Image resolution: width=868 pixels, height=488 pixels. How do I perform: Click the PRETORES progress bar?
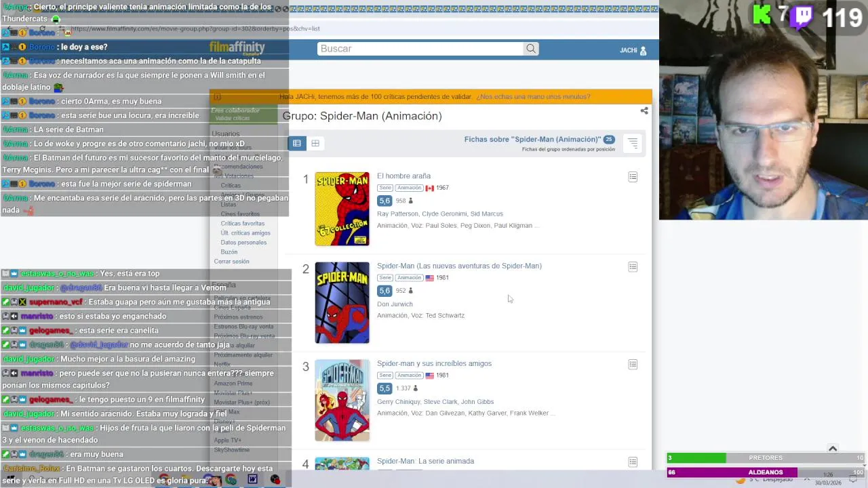coord(766,458)
